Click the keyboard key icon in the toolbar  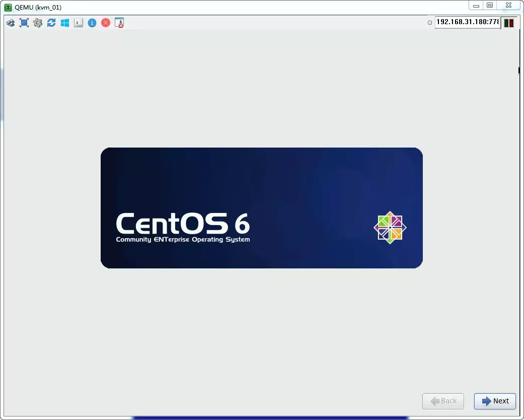point(79,23)
